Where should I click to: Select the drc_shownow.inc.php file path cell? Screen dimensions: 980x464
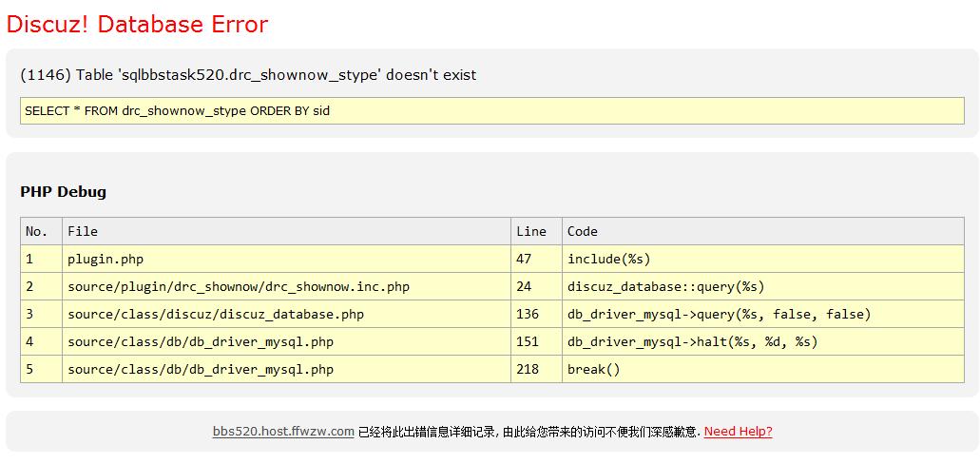coord(239,286)
